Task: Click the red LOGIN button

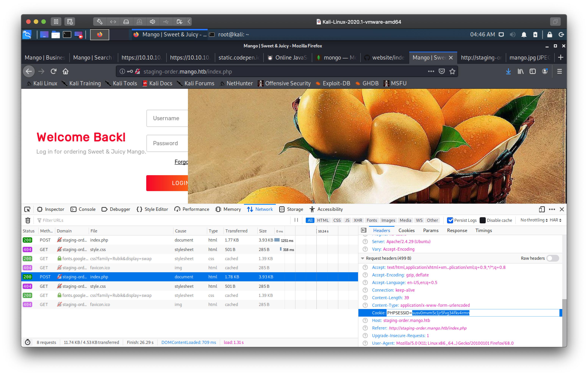Action: coord(167,183)
